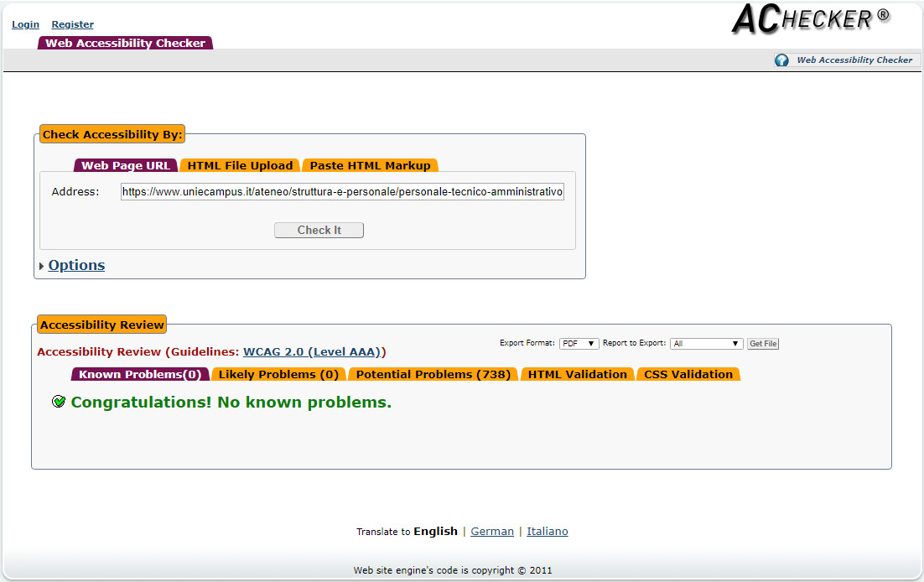Click the Check It button
The width and height of the screenshot is (924, 582).
319,230
